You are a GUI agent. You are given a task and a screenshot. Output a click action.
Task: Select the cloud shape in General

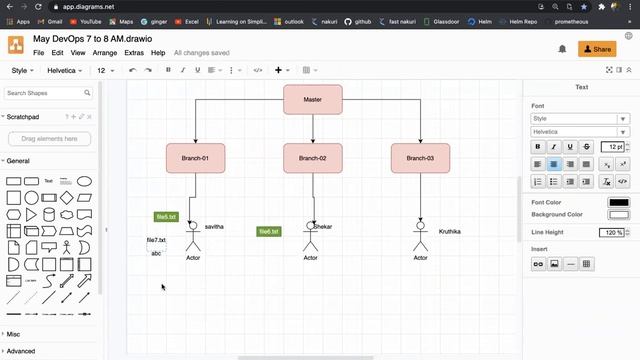click(67, 215)
